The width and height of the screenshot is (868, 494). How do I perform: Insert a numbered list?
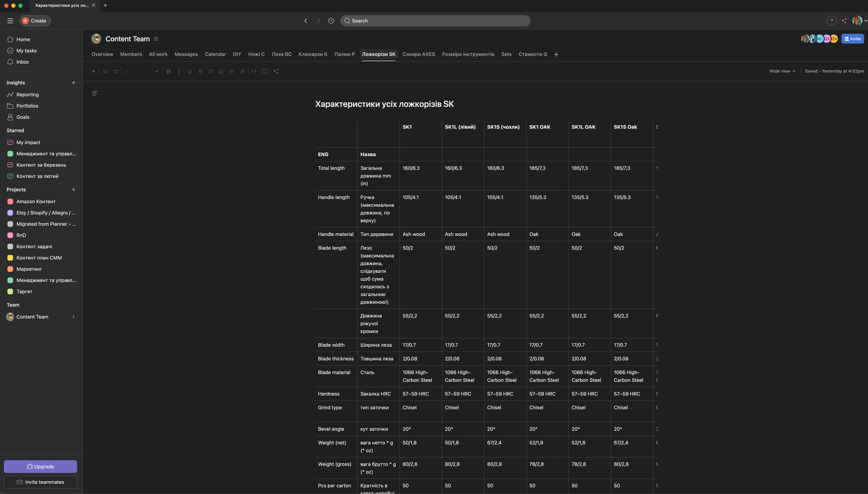221,71
